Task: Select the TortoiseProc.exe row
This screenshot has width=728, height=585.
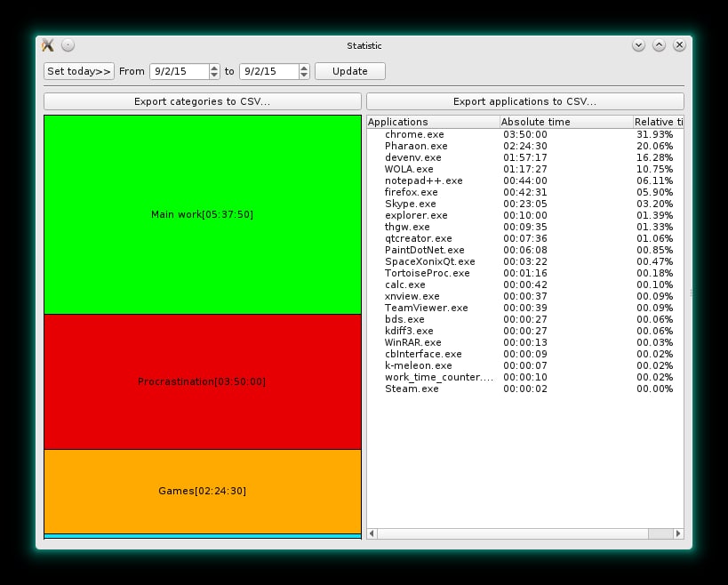Action: tap(525, 273)
